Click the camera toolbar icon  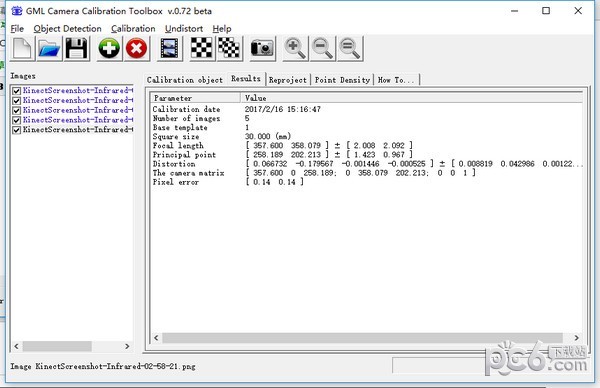[262, 49]
